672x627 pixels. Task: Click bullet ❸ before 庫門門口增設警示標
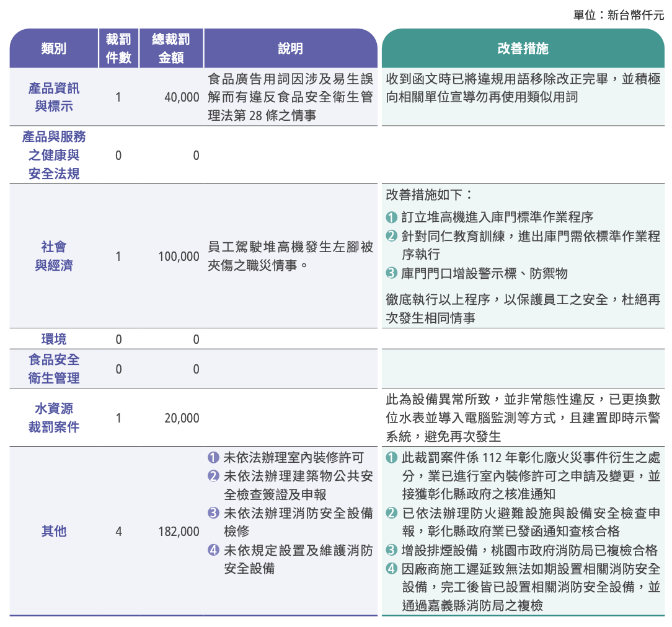[x=391, y=273]
